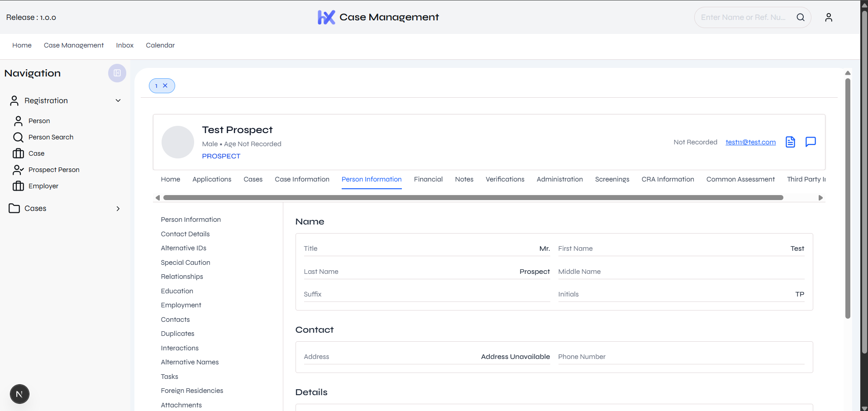Click the user profile icon
Screen dimensions: 868x411
point(828,17)
